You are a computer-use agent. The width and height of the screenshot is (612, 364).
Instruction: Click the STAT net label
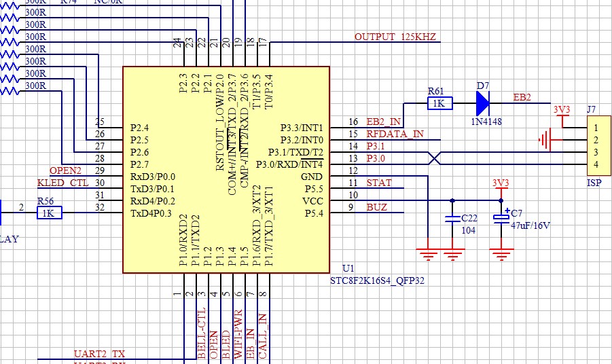[x=379, y=183]
